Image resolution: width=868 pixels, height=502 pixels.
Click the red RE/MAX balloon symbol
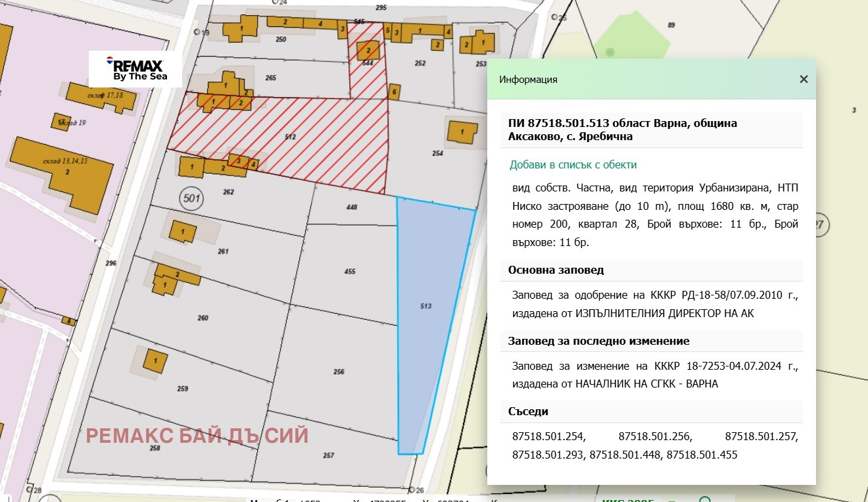click(108, 61)
